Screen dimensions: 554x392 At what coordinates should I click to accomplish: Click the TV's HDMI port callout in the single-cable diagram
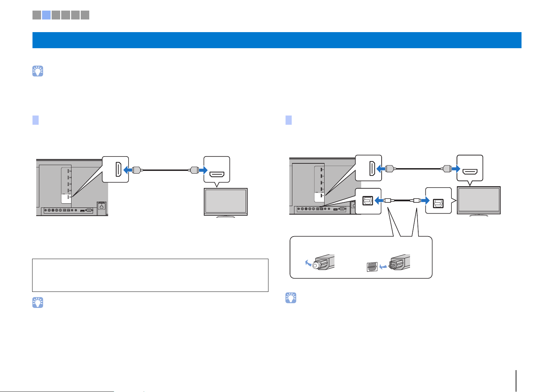(217, 170)
